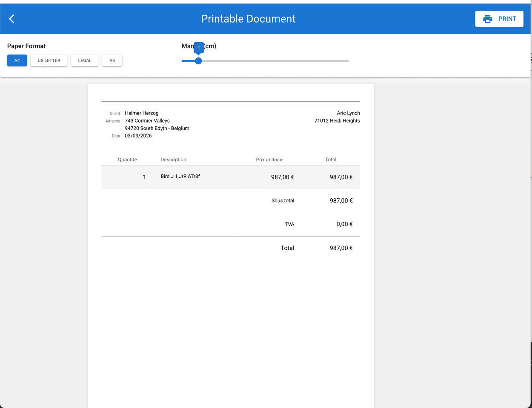The height and width of the screenshot is (408, 532).
Task: Click the Description column header
Action: pyautogui.click(x=173, y=160)
